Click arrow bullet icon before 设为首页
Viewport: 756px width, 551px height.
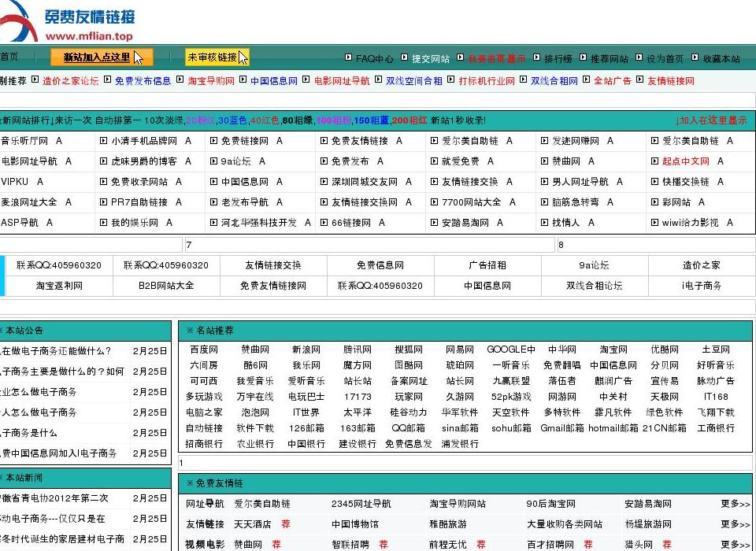point(639,57)
